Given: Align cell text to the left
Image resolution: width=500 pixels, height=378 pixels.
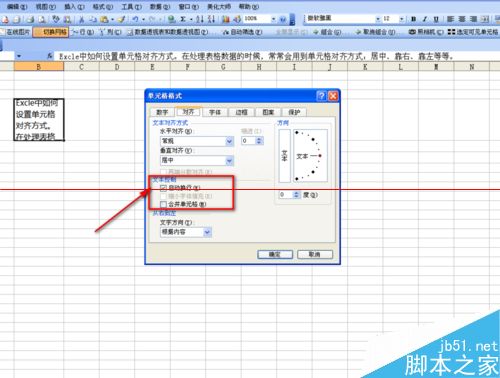Looking at the screenshot, I should coord(450,19).
